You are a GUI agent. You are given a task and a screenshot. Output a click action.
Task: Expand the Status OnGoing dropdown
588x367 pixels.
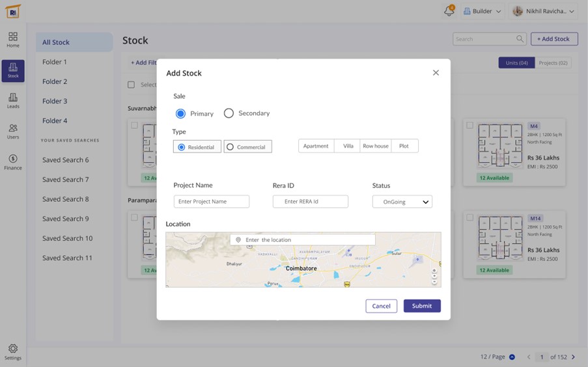click(x=402, y=202)
